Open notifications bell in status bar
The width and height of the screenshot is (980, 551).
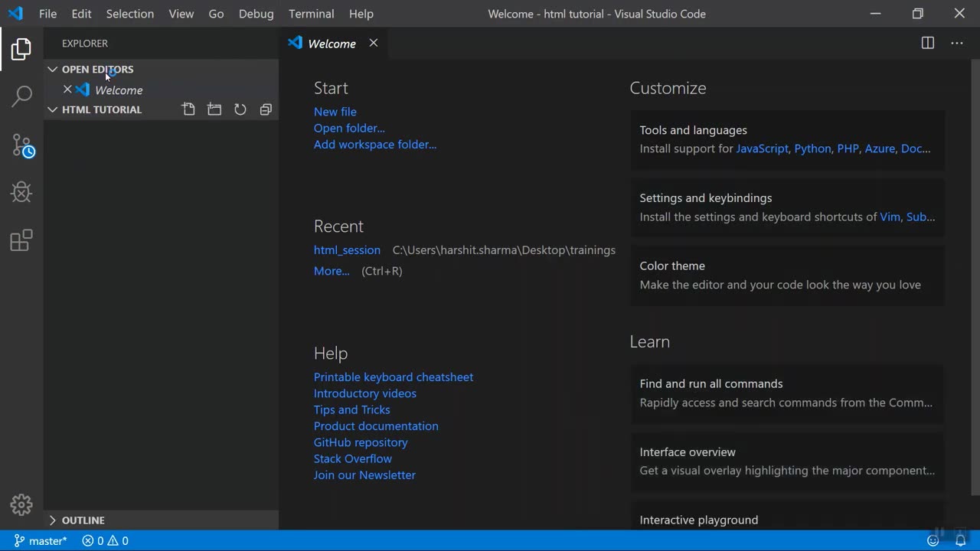(960, 540)
